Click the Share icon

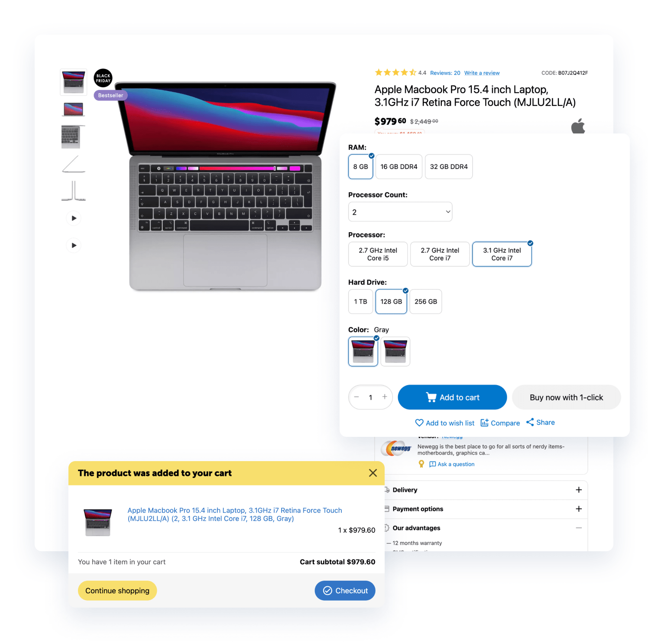(530, 422)
